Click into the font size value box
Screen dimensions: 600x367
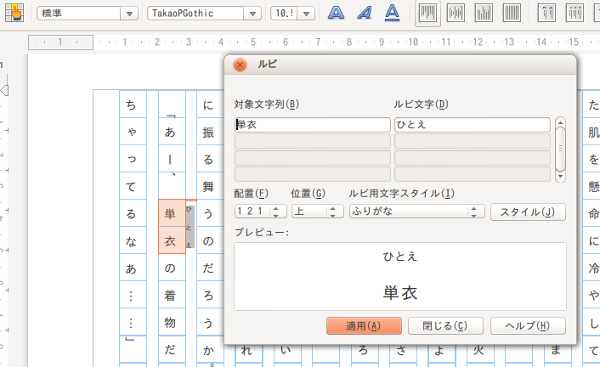point(284,13)
